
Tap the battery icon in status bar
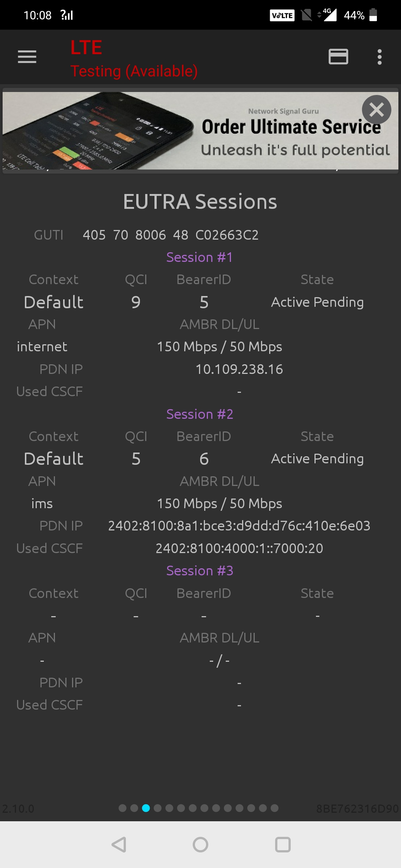point(373,15)
